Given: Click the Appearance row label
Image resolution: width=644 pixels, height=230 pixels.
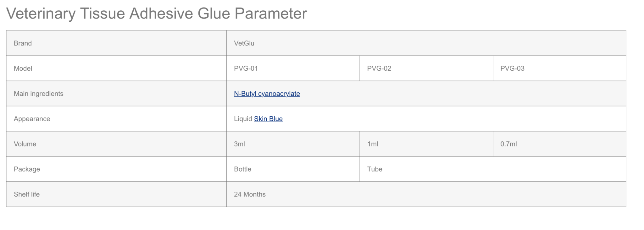Looking at the screenshot, I should [x=32, y=119].
